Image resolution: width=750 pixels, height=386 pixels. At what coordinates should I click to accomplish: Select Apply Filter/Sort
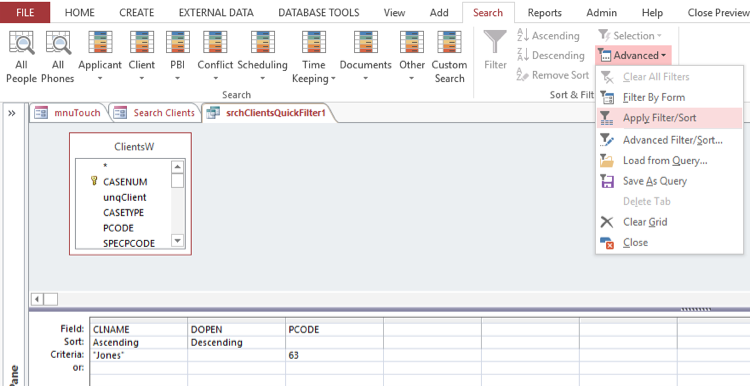pyautogui.click(x=669, y=118)
